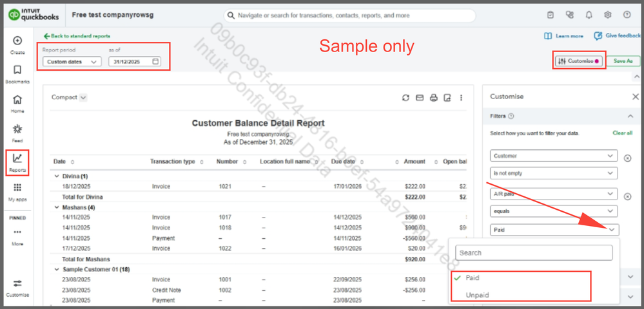
Task: Open the 'equals' operator dropdown
Action: point(554,211)
